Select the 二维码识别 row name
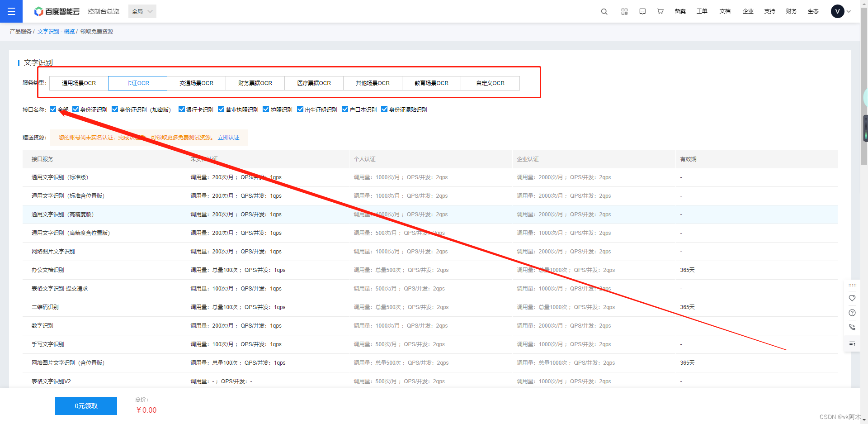Image resolution: width=868 pixels, height=424 pixels. point(45,307)
